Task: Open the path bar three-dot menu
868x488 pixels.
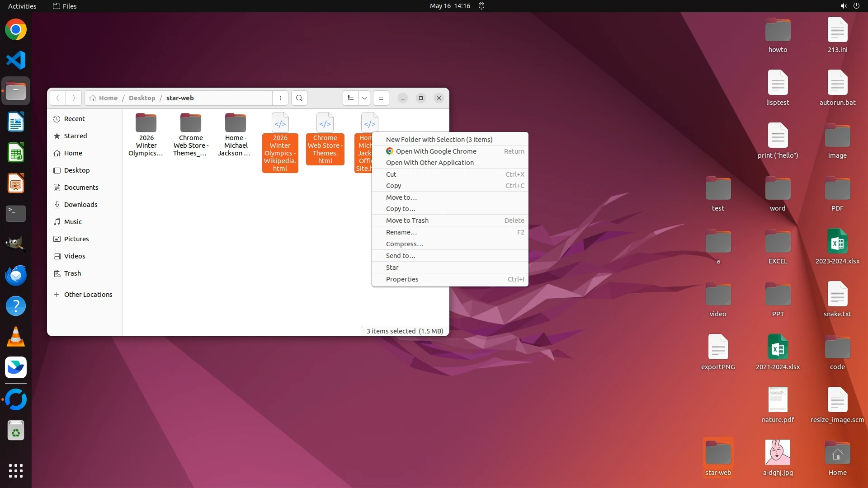Action: (280, 98)
